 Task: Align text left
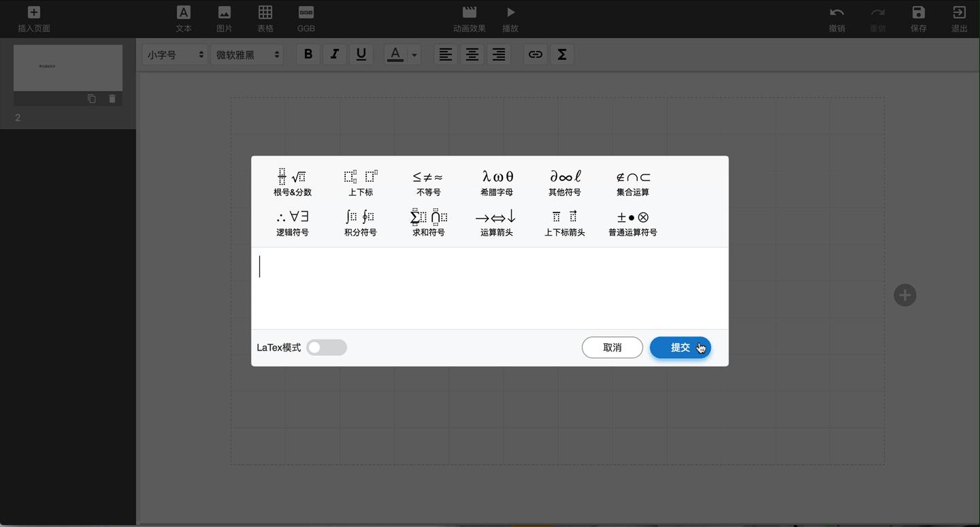445,54
